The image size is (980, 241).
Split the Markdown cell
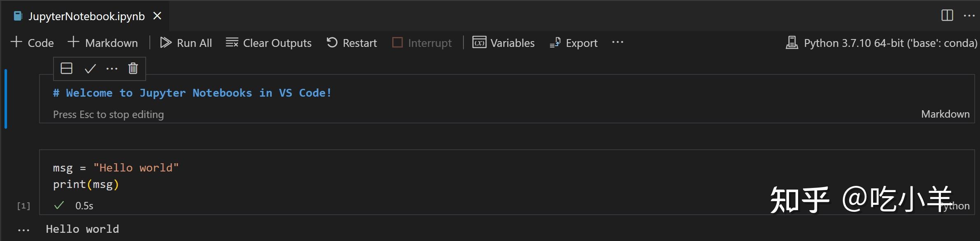click(66, 68)
